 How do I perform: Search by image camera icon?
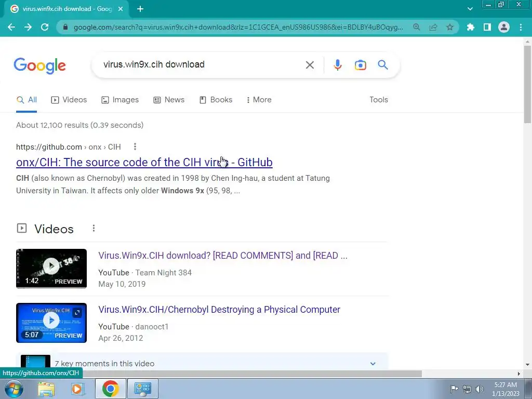coord(361,65)
